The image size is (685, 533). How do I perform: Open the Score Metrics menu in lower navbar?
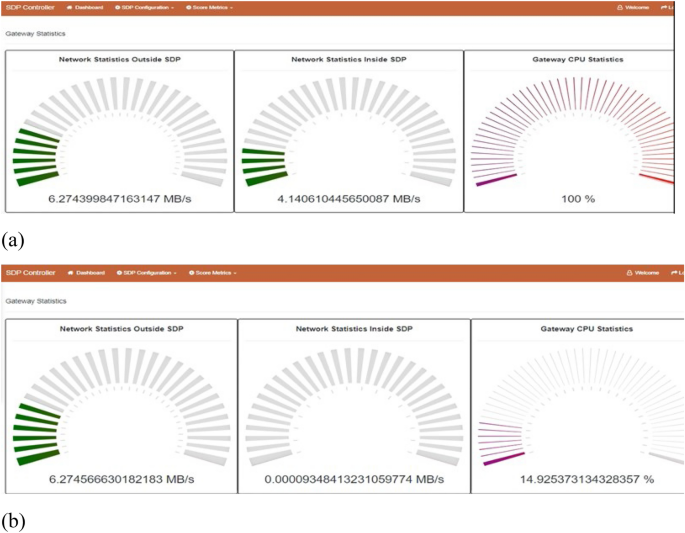216,272
